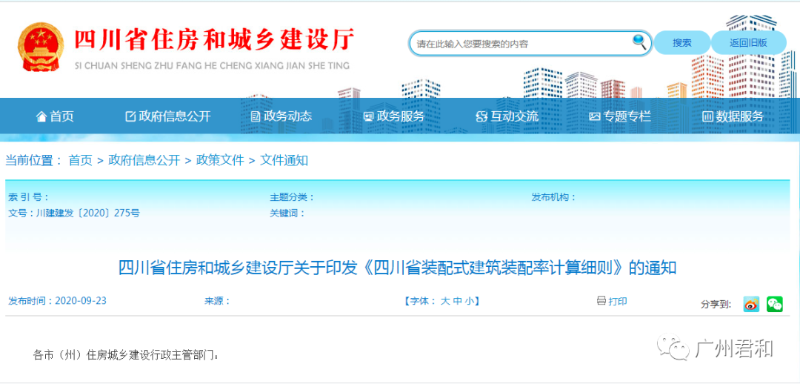This screenshot has width=800, height=384.
Task: Click the 主题分类 label
Action: click(x=292, y=197)
